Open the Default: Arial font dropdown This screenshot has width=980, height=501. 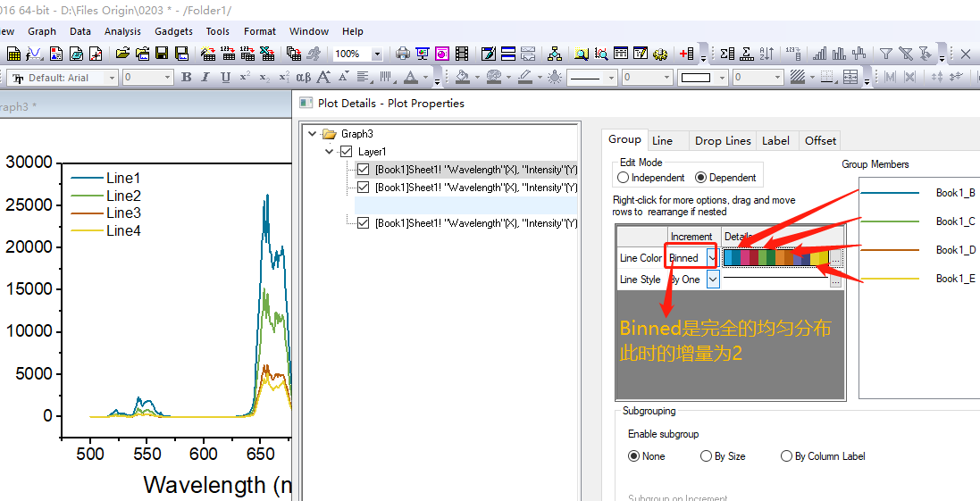pyautogui.click(x=112, y=78)
